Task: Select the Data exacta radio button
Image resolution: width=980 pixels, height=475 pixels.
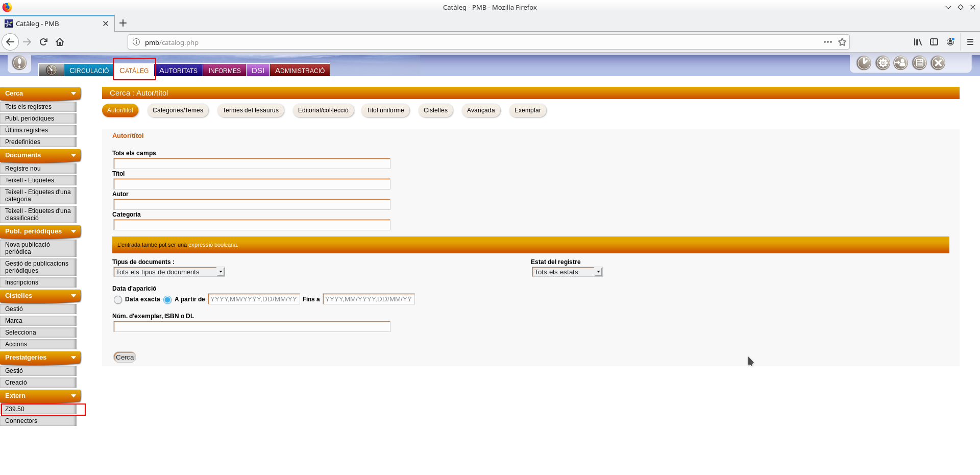Action: 118,300
